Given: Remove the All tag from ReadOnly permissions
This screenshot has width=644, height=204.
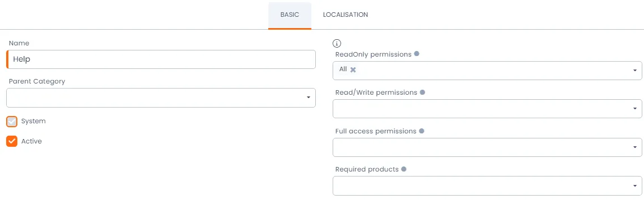Looking at the screenshot, I should click(353, 70).
